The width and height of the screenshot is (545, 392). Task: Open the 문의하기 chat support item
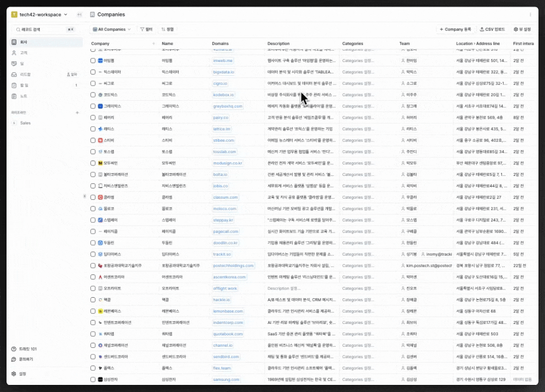(x=26, y=359)
